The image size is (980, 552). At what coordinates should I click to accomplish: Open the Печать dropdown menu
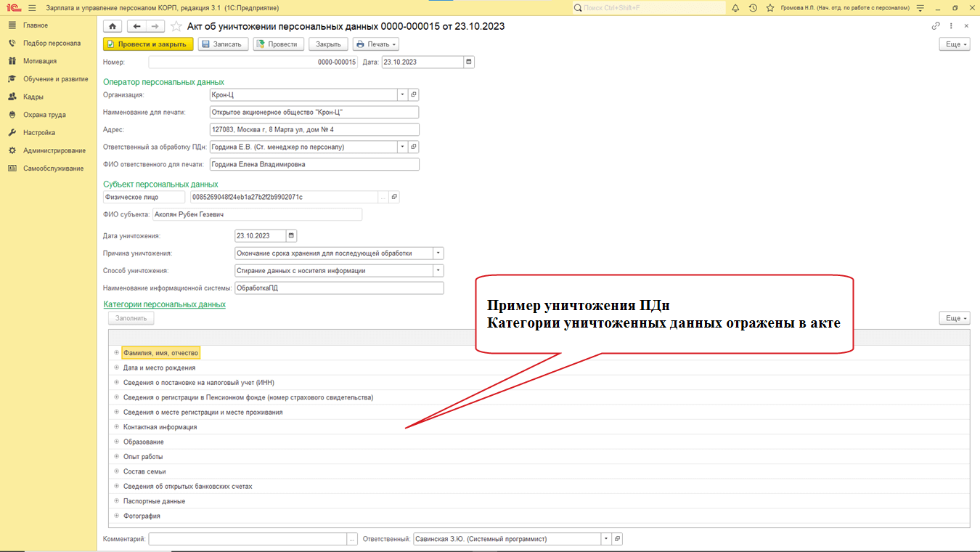(376, 44)
